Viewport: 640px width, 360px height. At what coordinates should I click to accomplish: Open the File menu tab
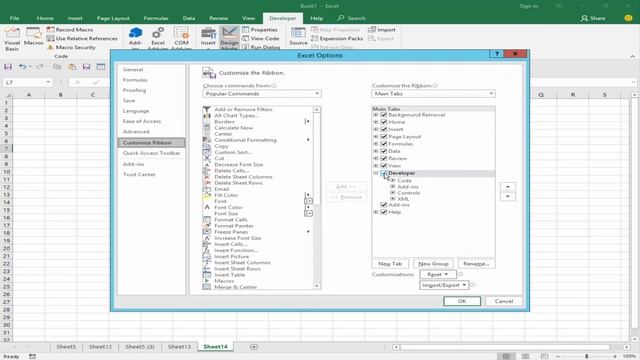tap(14, 18)
